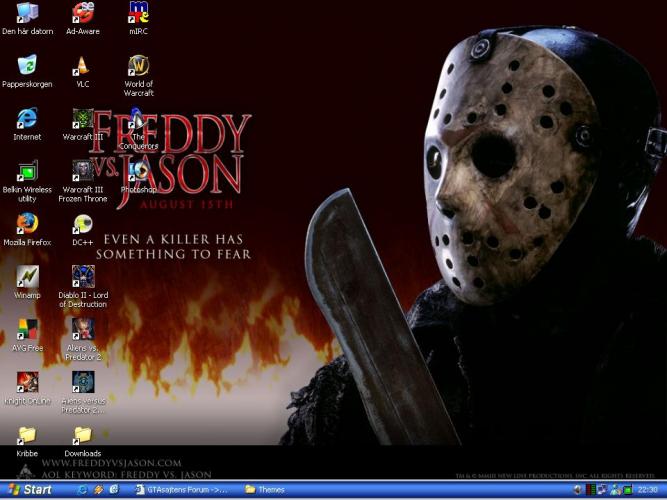Select the World of Warcraft icon
The image size is (667, 500).
pyautogui.click(x=139, y=66)
